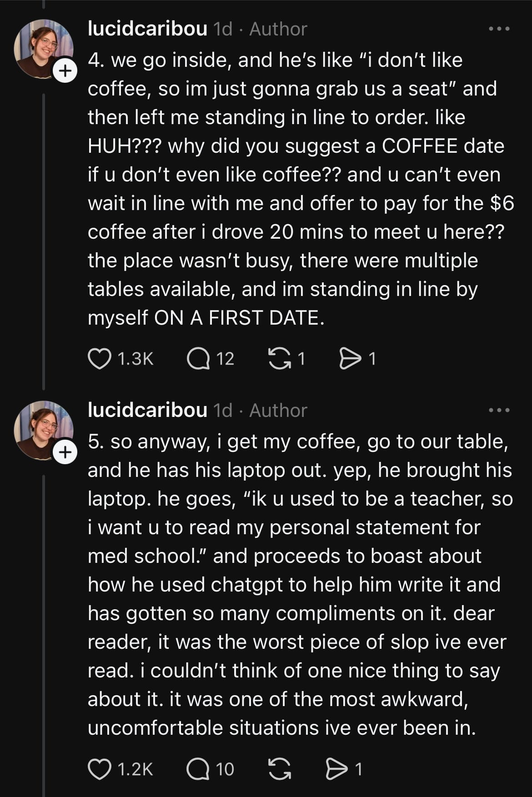Open the post starting "5. so anyway"
Viewport: 532px width, 797px height.
[x=296, y=584]
